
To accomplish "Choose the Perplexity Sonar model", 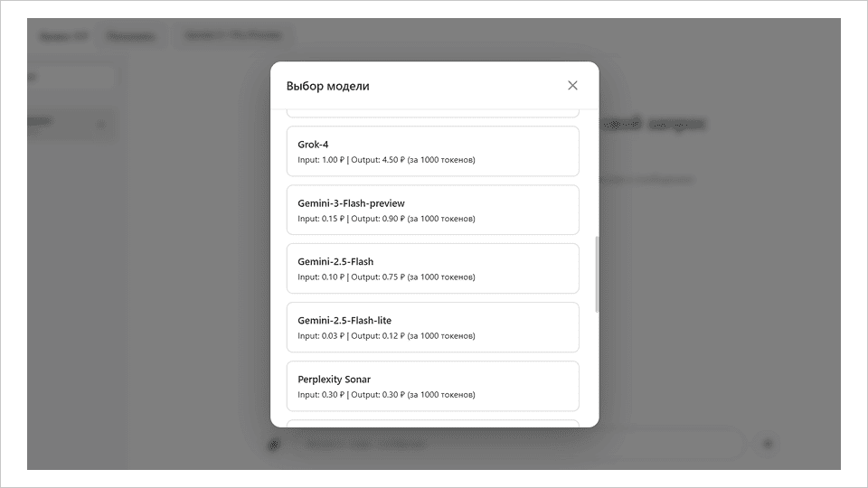I will pos(432,386).
